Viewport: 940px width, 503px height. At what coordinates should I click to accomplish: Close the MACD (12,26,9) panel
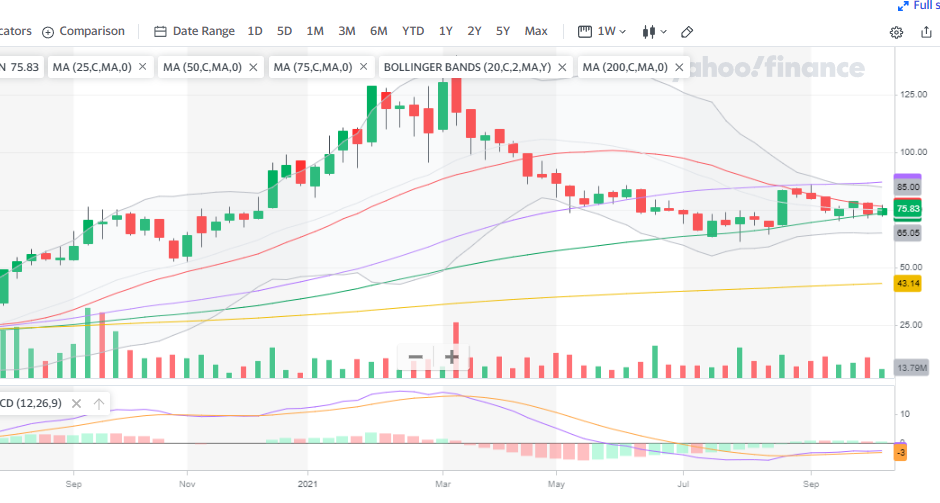point(76,403)
